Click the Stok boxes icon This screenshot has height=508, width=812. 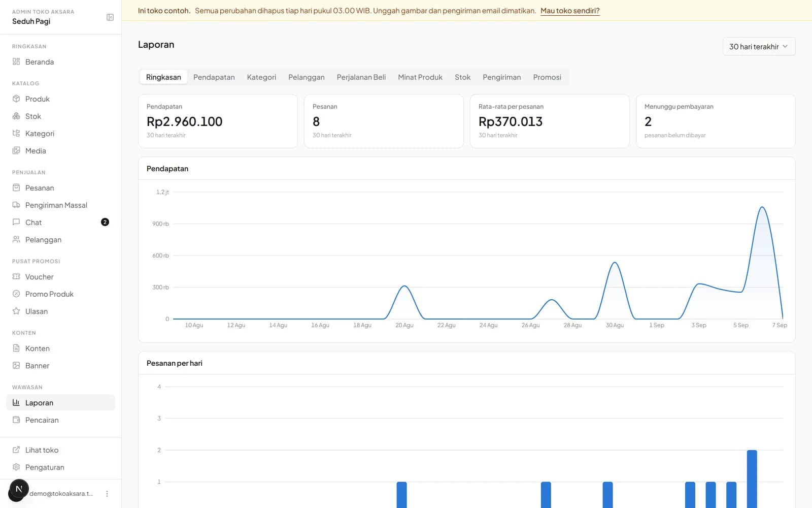coord(16,116)
